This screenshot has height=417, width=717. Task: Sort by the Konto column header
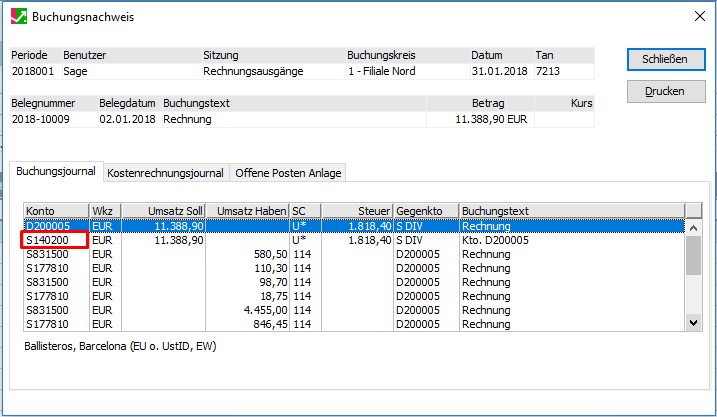[55, 211]
